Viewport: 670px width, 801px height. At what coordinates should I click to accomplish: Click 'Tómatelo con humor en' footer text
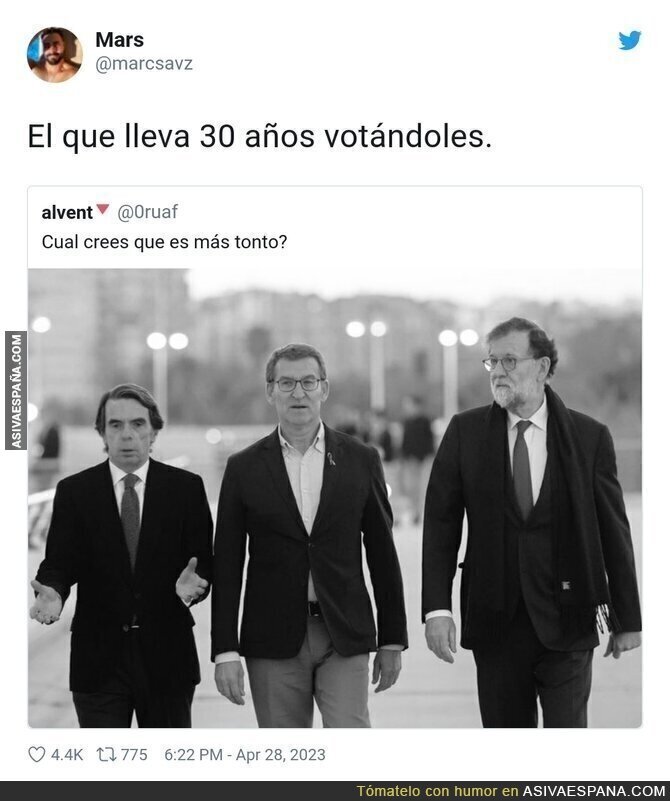pos(438,791)
